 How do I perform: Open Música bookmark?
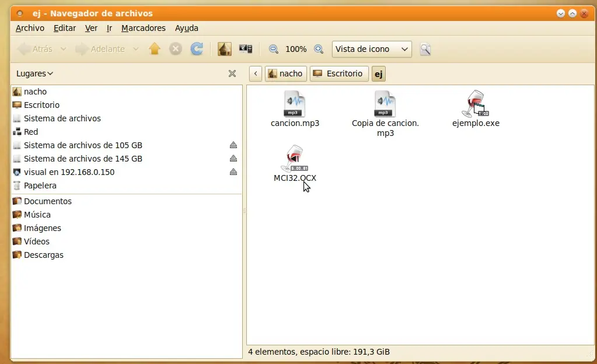point(127,214)
